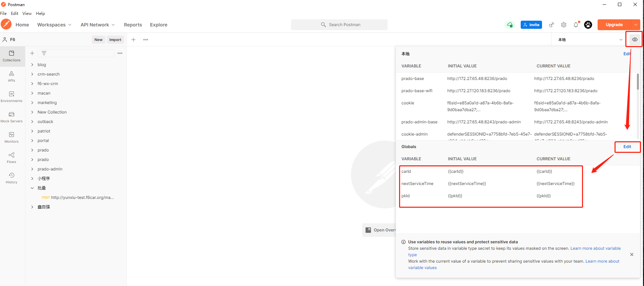Expand the f6-wx-crm collection
The image size is (644, 286).
click(x=32, y=84)
